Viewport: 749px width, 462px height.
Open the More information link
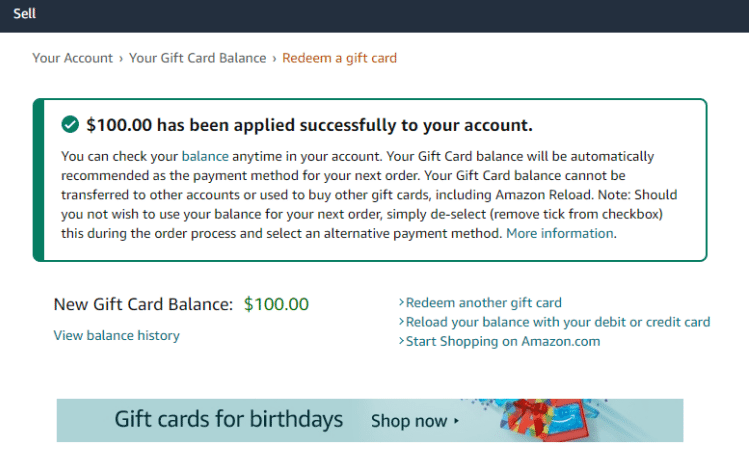[560, 233]
